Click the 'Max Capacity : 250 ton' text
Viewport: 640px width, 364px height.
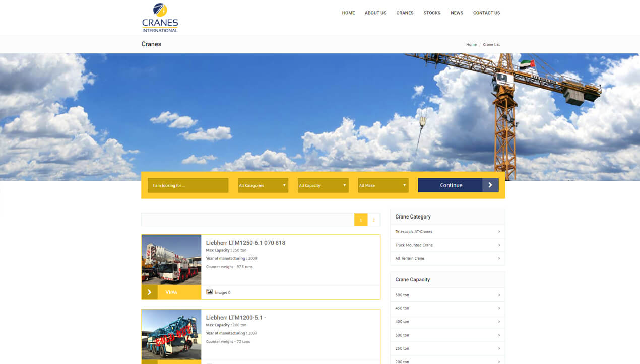coord(226,250)
